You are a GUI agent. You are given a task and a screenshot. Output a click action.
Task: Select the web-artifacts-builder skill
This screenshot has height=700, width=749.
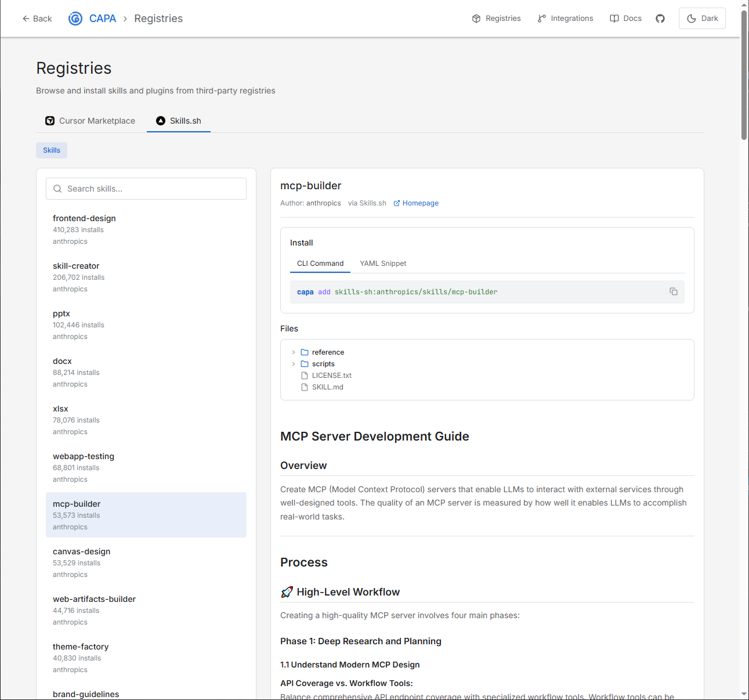(146, 610)
